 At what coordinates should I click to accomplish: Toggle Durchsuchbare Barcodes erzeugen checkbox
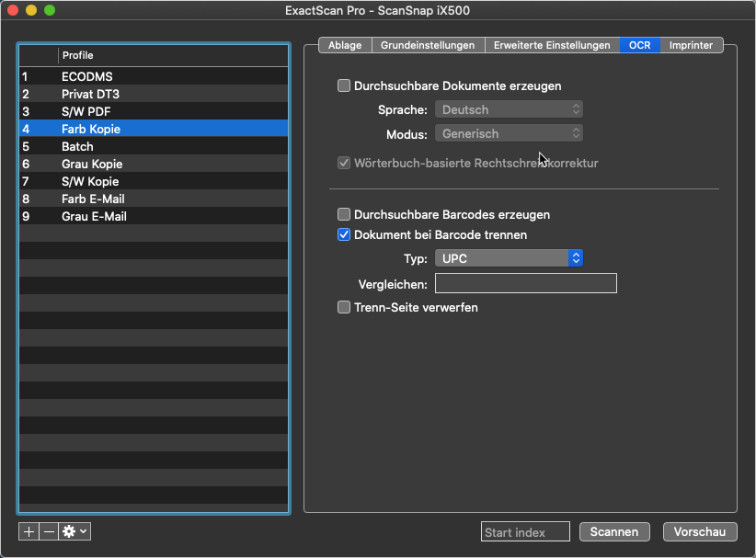(x=344, y=214)
